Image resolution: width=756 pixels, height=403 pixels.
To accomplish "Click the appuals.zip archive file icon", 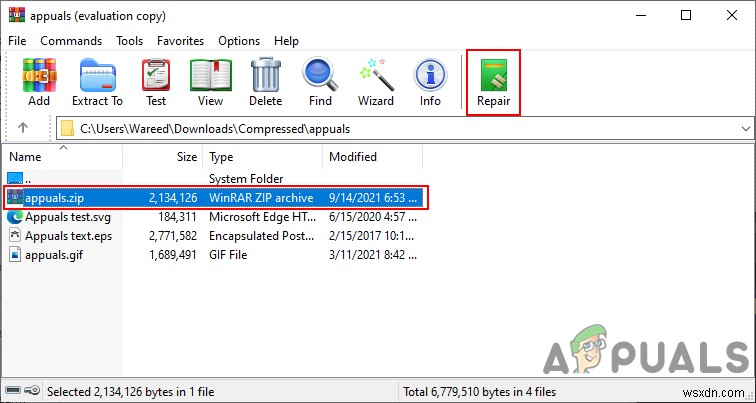I will click(15, 198).
